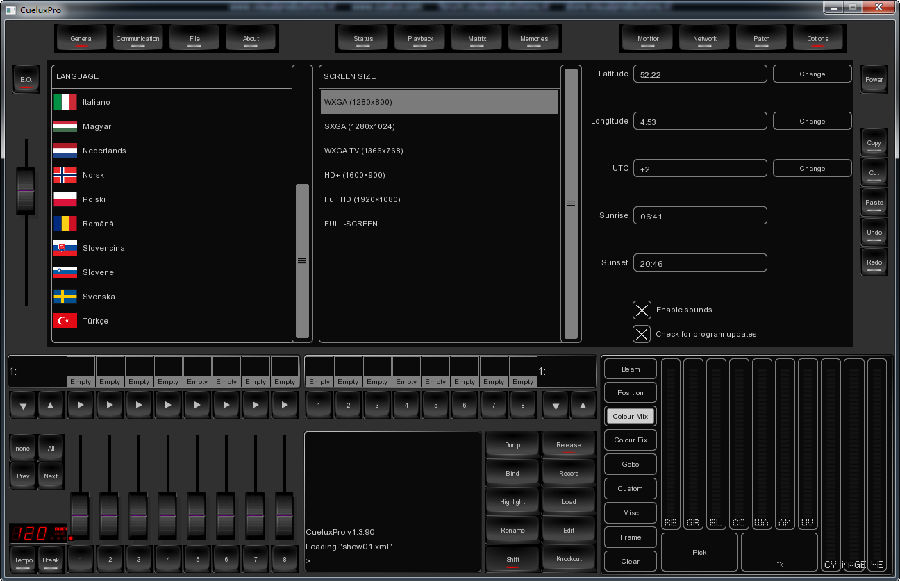Select WXGA screen size option

click(x=439, y=102)
